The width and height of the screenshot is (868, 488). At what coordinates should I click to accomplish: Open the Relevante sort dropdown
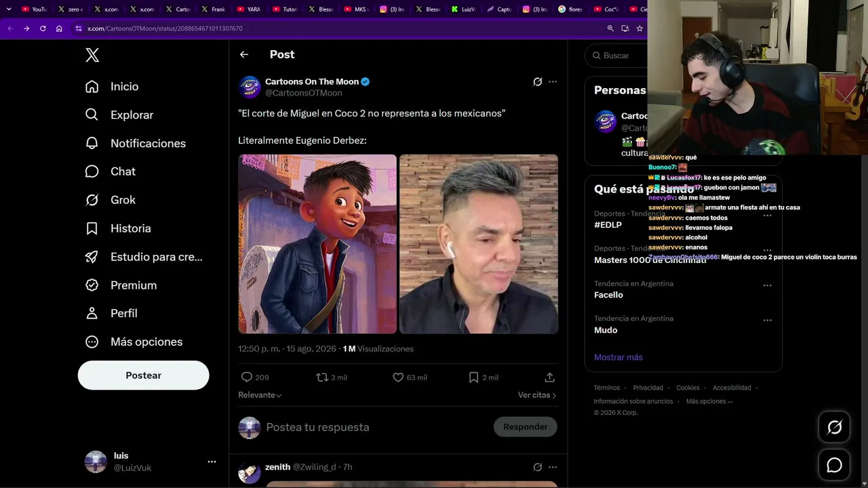[x=260, y=395]
